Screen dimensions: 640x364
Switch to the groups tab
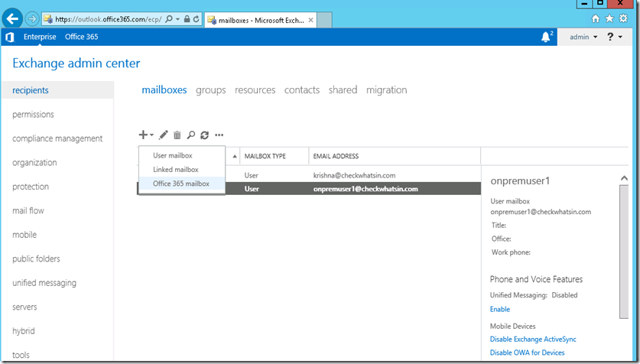coord(210,90)
